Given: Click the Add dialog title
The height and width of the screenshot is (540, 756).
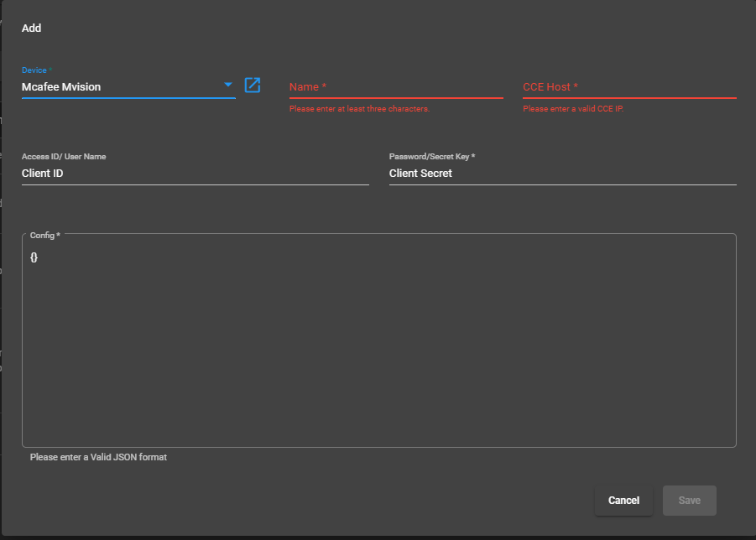Looking at the screenshot, I should tap(31, 28).
